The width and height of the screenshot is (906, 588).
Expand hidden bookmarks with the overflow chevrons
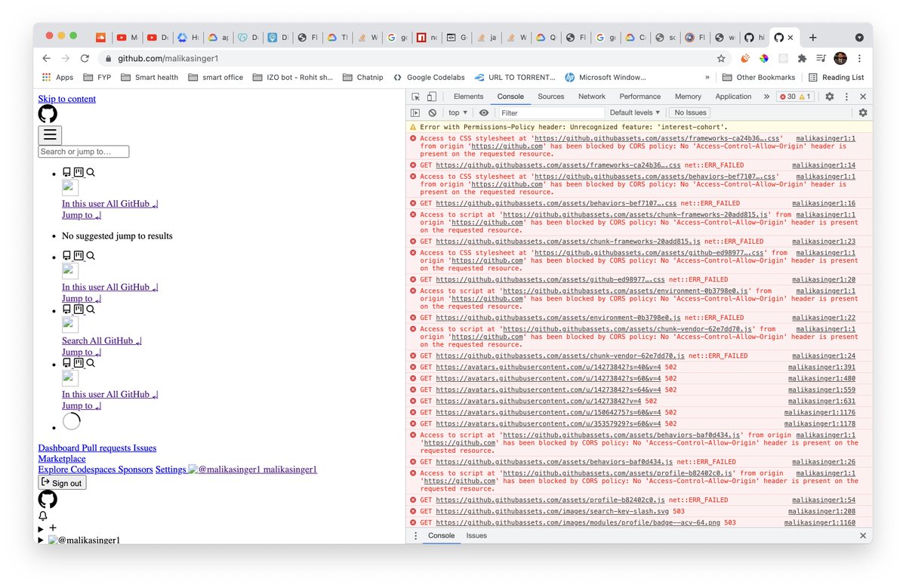coord(707,77)
